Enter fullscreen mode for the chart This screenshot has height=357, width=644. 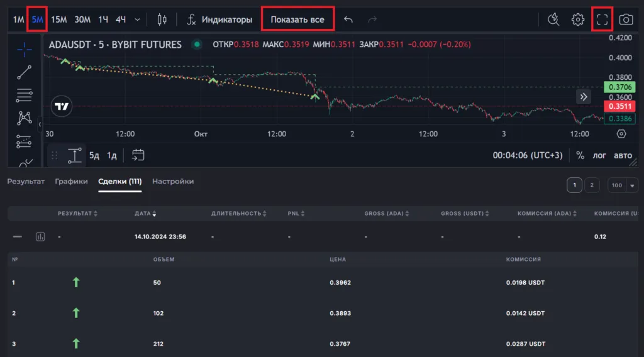point(602,19)
